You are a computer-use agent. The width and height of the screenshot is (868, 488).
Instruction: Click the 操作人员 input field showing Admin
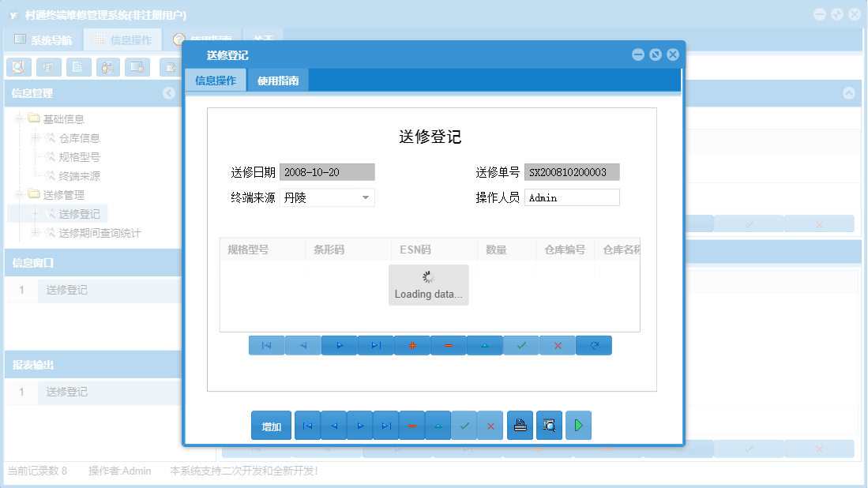pyautogui.click(x=572, y=197)
